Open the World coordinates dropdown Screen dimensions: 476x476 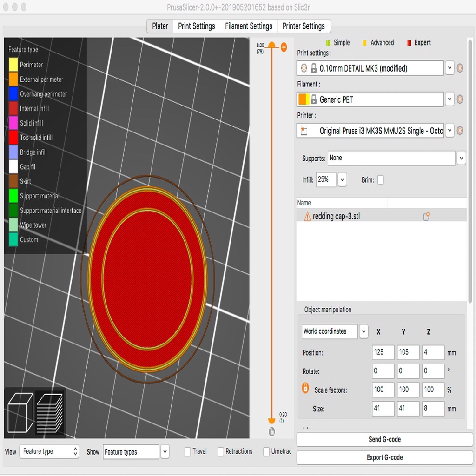coord(364,331)
